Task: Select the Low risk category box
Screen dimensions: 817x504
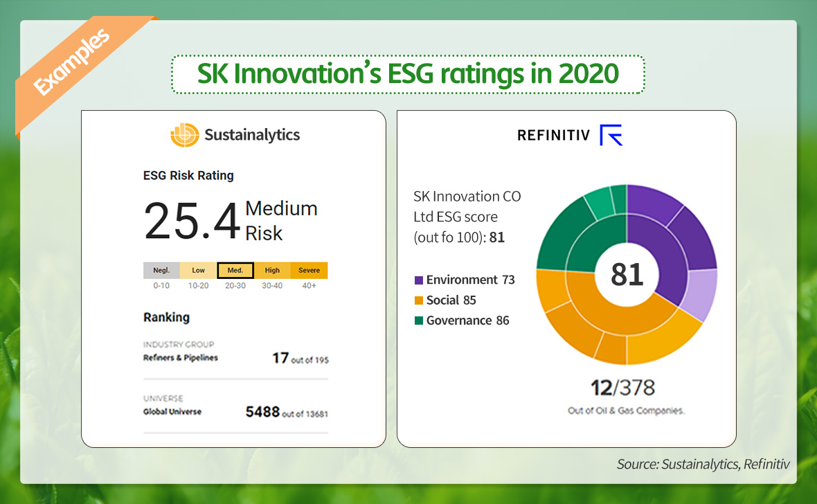Action: (x=198, y=271)
